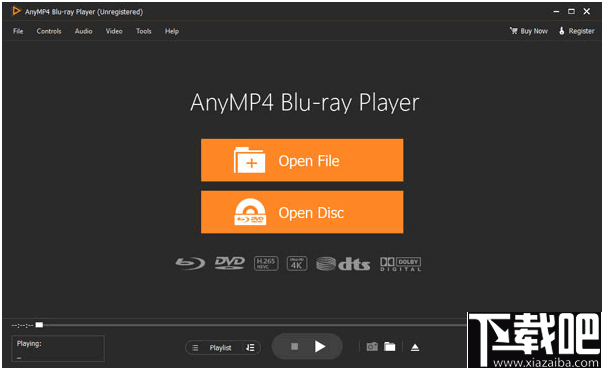Viewport: 603px width, 368px height.
Task: Close the AnyMP4 Blu-ray Player window
Action: (586, 12)
